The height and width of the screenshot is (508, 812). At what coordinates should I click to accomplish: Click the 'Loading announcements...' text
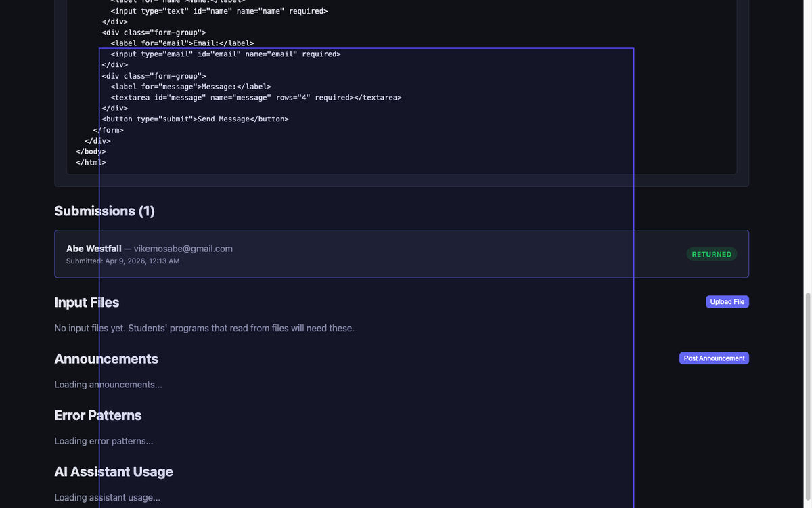click(x=108, y=385)
